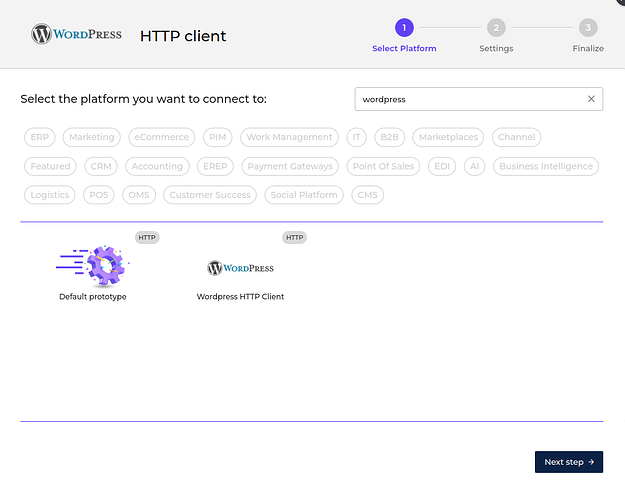Filter by Logistics category
The width and height of the screenshot is (625, 499).
pyautogui.click(x=50, y=195)
